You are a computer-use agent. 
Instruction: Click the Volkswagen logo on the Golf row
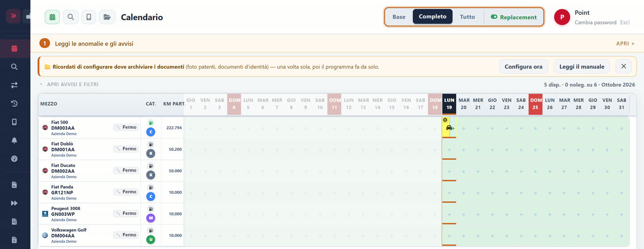45,235
